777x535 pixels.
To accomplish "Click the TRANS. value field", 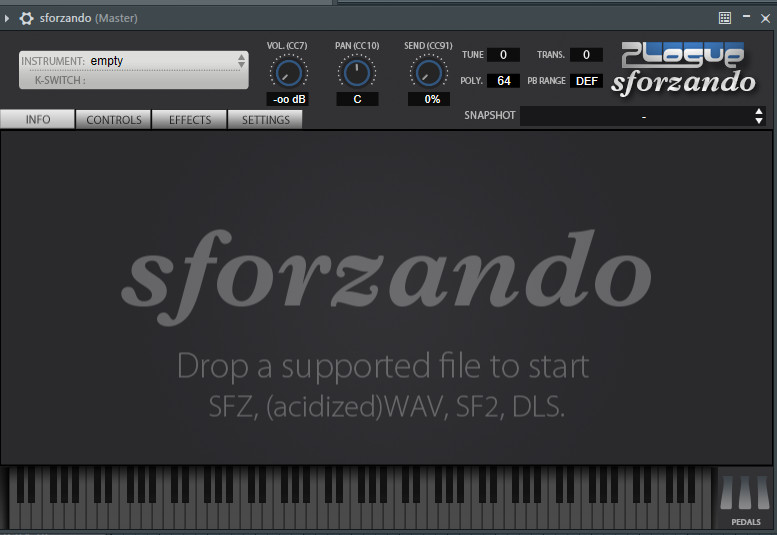I will 586,55.
